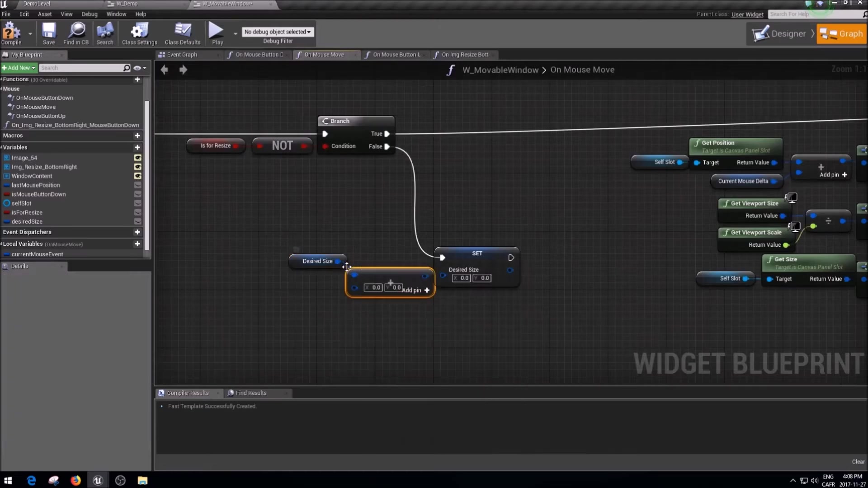Open Class Defaults
This screenshot has height=488, width=868.
click(x=182, y=33)
